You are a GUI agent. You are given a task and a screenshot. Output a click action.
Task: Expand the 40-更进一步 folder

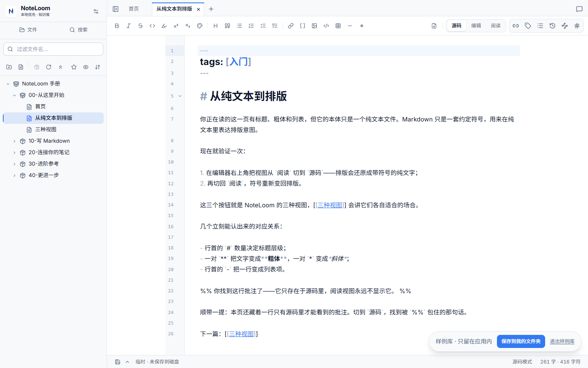point(14,175)
